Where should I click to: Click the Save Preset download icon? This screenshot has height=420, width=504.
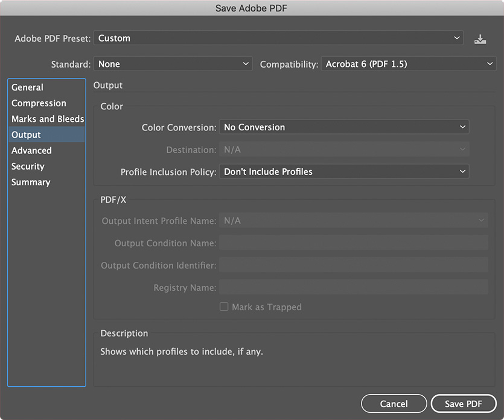[480, 39]
